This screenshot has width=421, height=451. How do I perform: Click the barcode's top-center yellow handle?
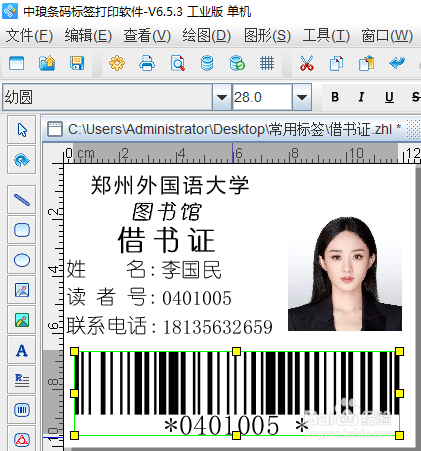236,351
